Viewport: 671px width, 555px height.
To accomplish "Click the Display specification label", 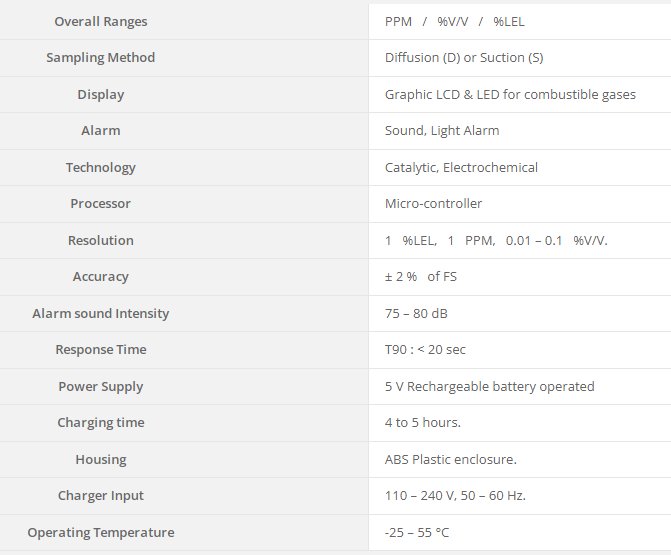I will (101, 94).
